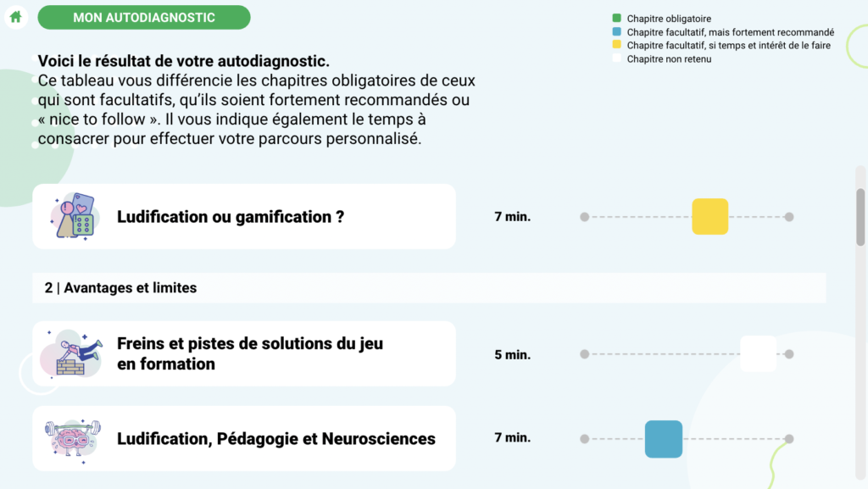The width and height of the screenshot is (868, 489).
Task: Select the yellow slider handle for Ludification
Action: (x=709, y=216)
